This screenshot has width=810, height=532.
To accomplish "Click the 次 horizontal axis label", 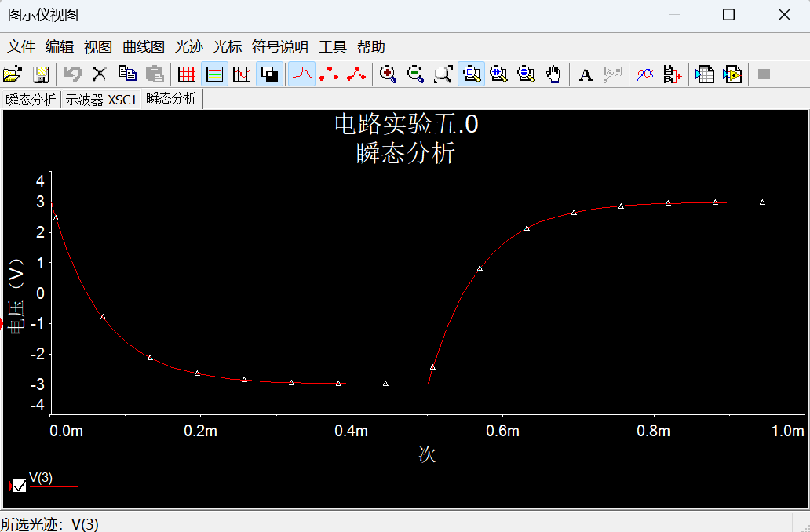I will 427,454.
